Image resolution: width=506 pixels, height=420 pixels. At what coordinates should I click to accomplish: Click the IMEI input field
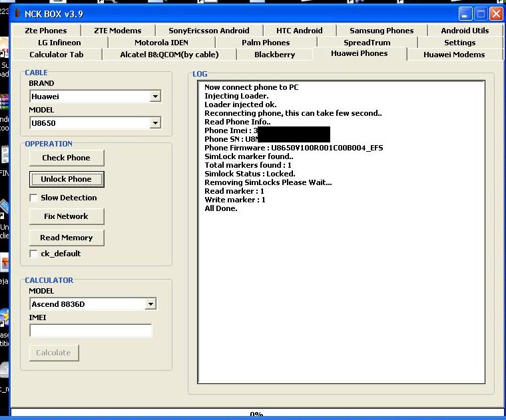pyautogui.click(x=91, y=331)
